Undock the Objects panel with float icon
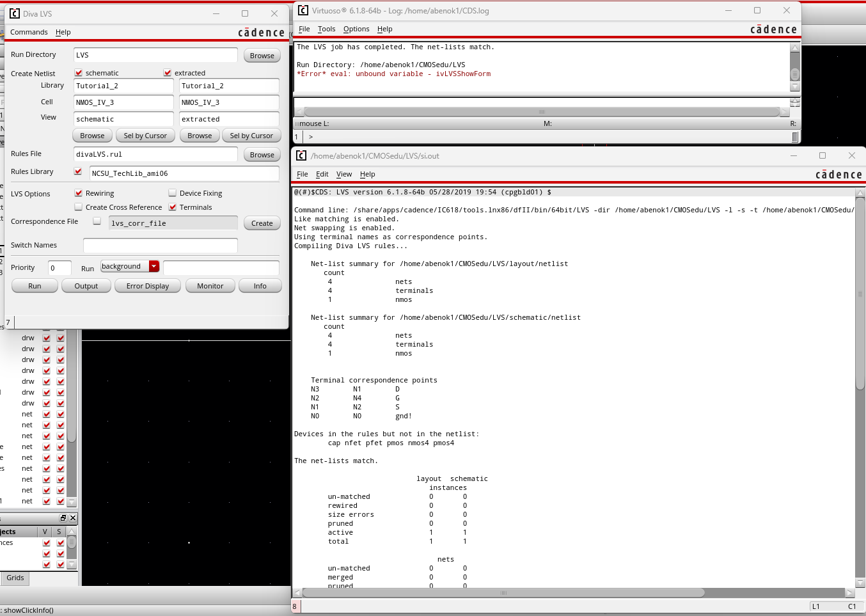 (x=63, y=518)
